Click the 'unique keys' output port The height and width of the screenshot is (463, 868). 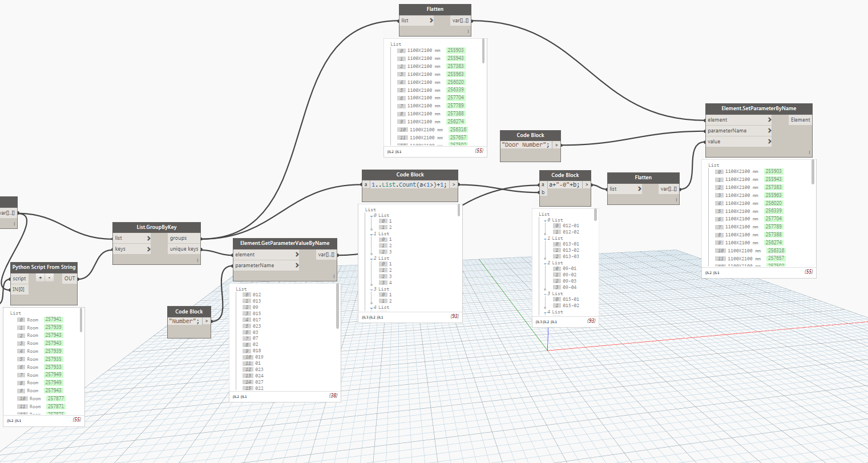tap(184, 249)
